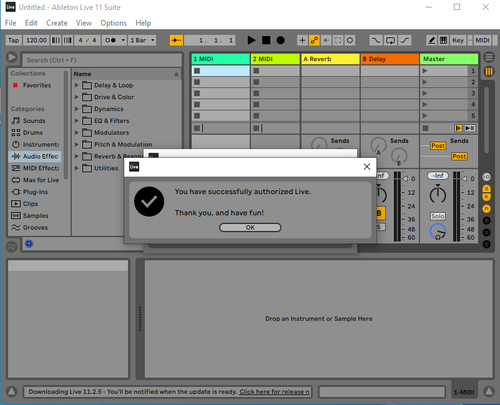500x405 pixels.
Task: Click OK in the authorization dialog
Action: click(x=250, y=227)
